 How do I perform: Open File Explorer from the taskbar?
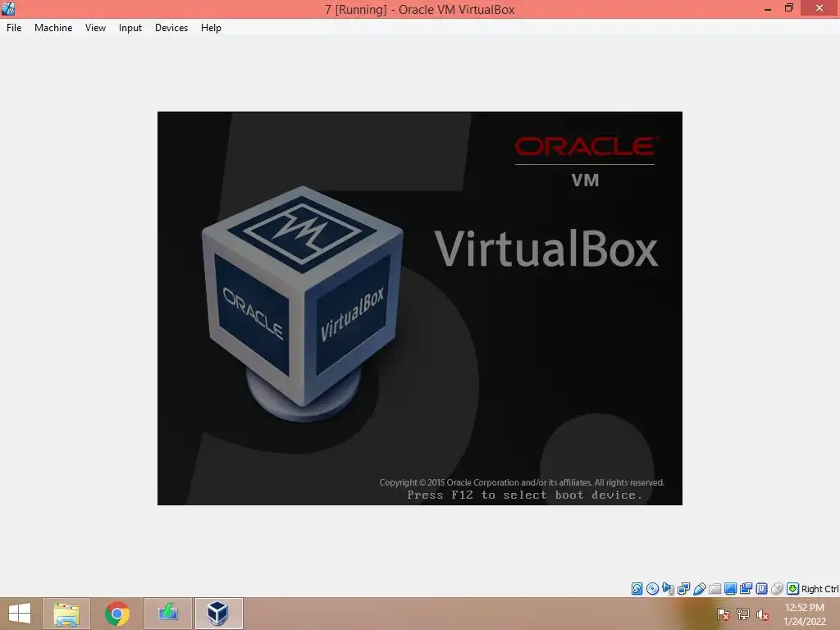66,614
